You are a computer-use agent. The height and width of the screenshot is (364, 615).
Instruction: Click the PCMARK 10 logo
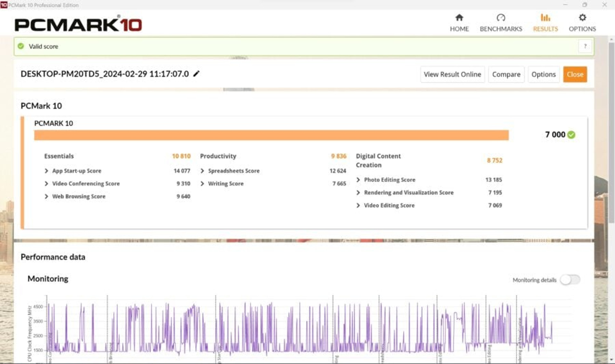78,24
